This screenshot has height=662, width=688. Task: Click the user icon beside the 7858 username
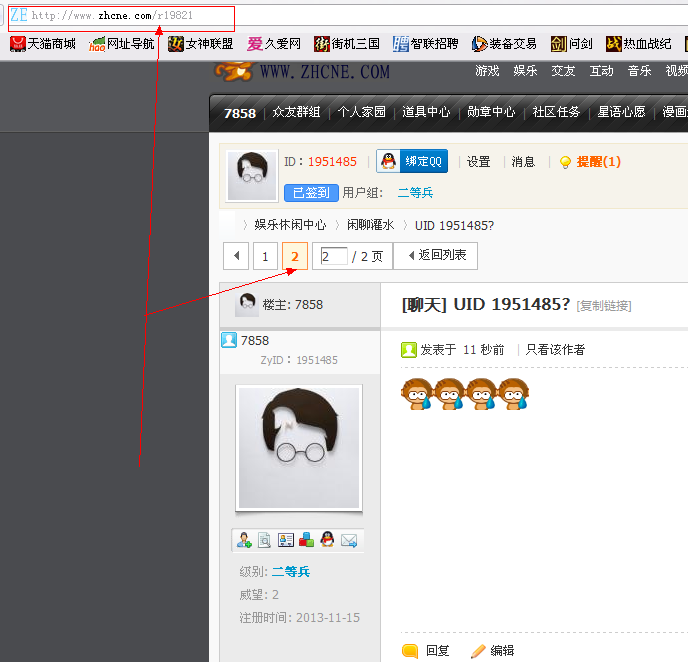[229, 340]
